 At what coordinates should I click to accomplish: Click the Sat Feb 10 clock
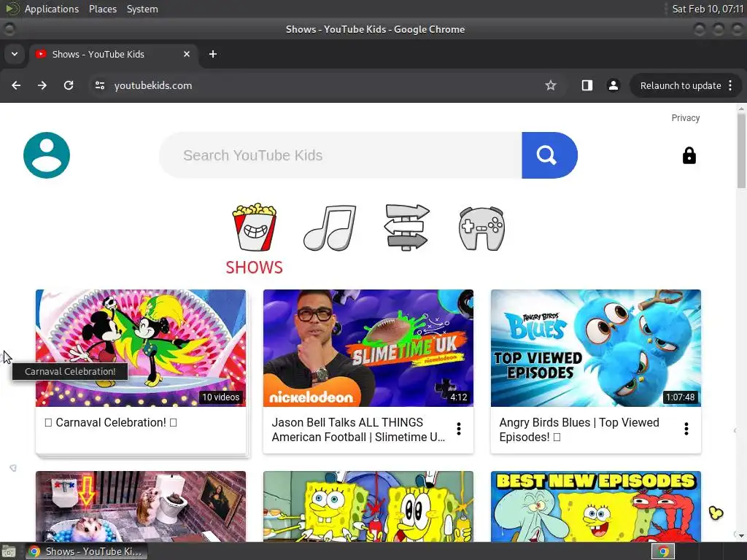708,9
